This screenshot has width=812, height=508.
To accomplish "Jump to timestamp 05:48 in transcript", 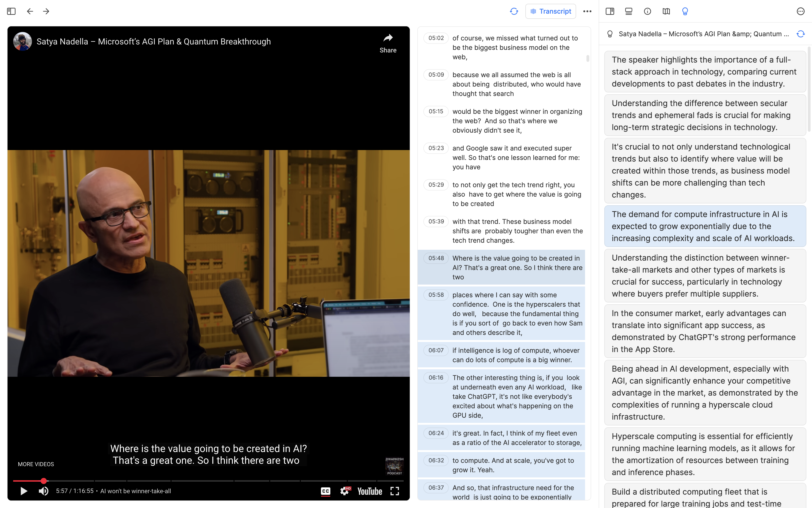I will point(436,258).
